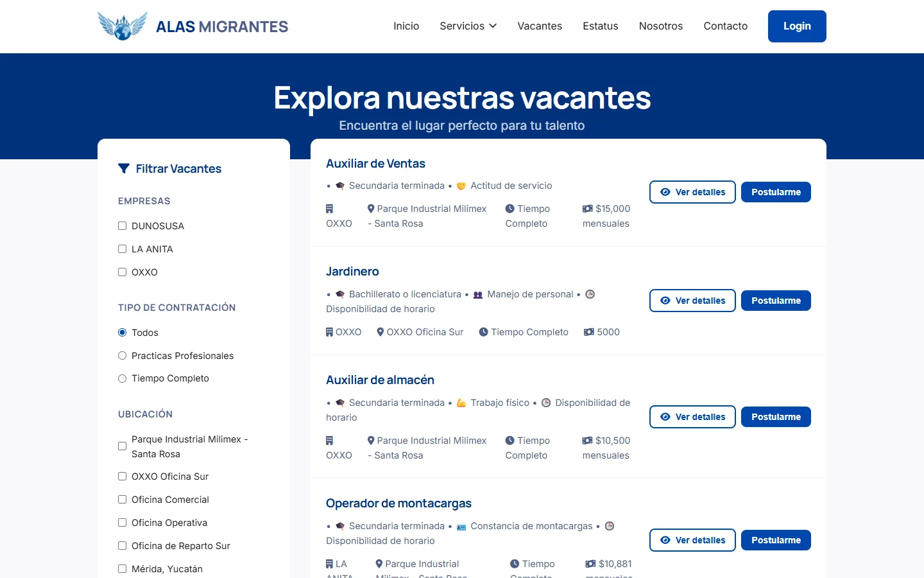Check Parque Industrial Milimex - Santa Rosa location
The height and width of the screenshot is (578, 924).
pos(122,446)
